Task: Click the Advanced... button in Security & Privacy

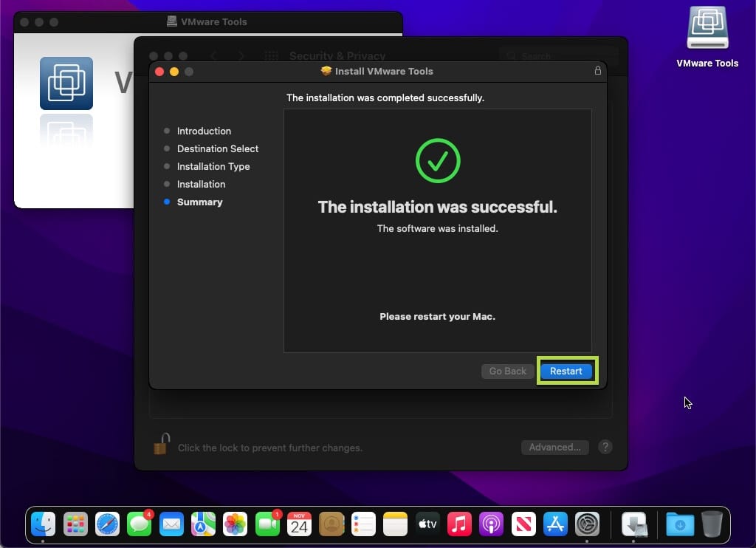Action: (x=554, y=447)
